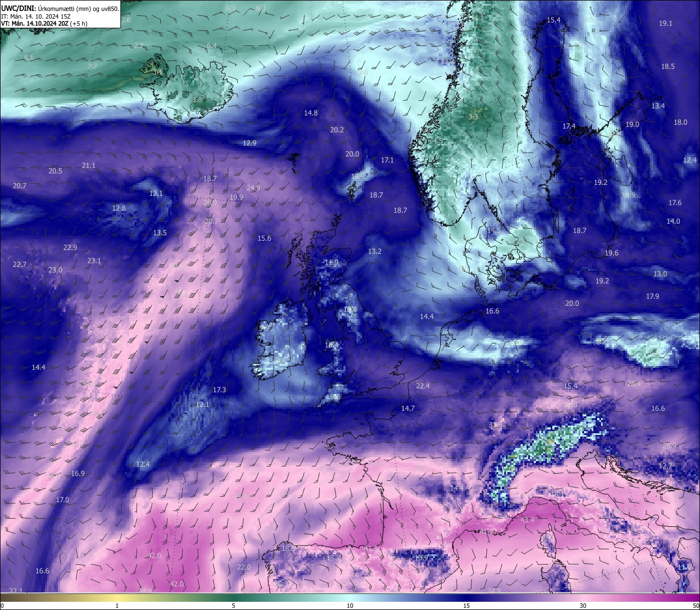
Task: Click the 6.4 value label
Action: (x=212, y=45)
